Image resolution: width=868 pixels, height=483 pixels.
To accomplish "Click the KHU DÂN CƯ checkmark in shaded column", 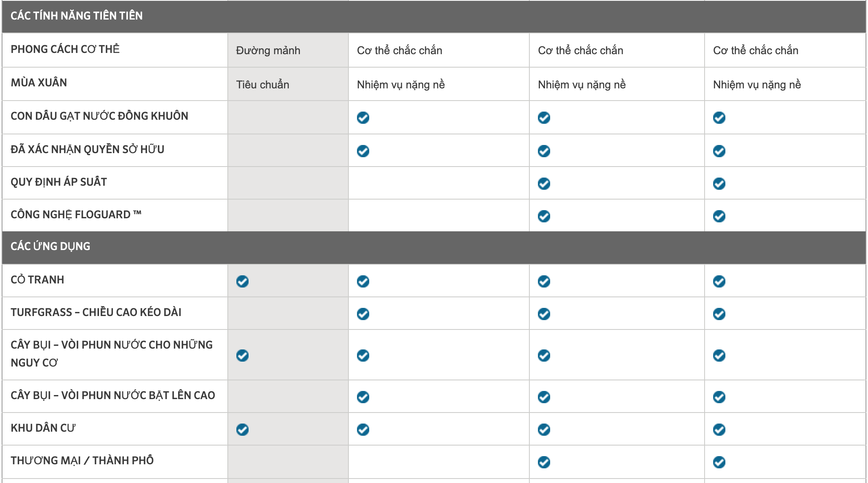I will click(242, 430).
